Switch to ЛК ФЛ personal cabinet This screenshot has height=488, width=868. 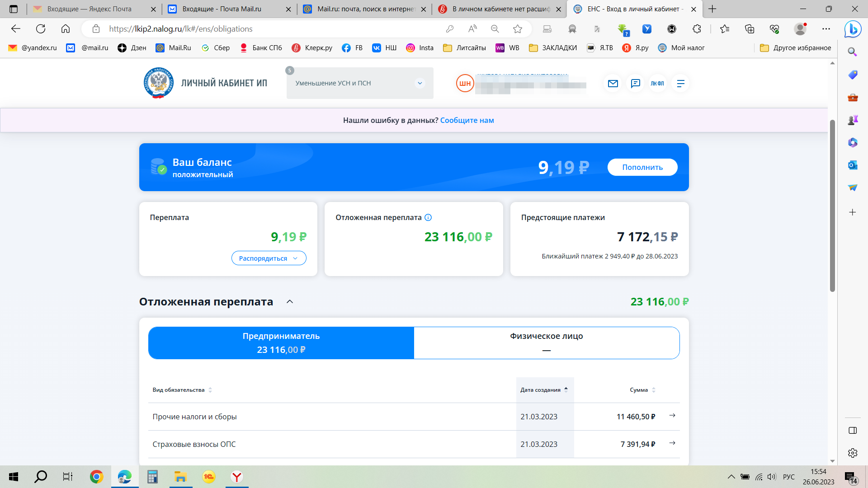click(x=657, y=84)
